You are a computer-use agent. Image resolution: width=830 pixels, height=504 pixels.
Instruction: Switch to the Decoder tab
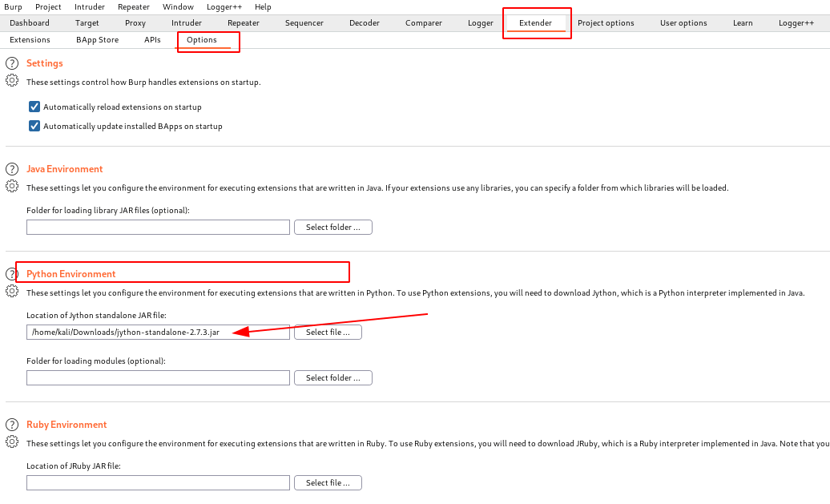[365, 23]
